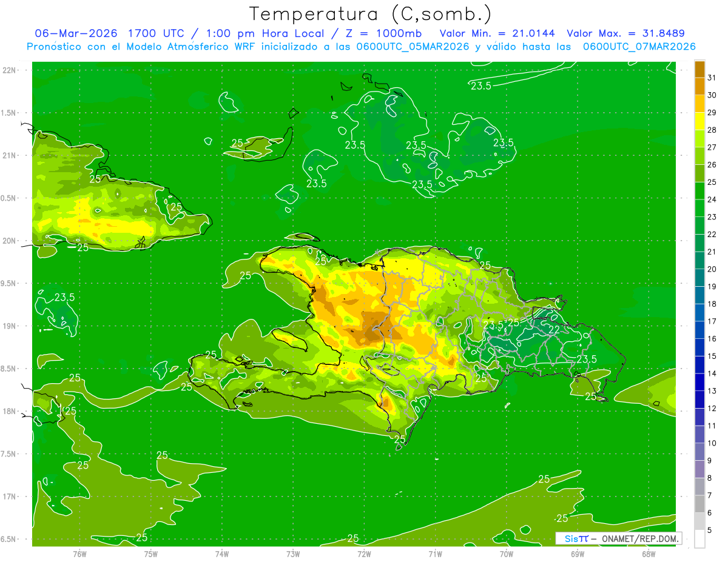Viewport: 728px width, 562px height.
Task: Click the legend value '17'
Action: point(712,321)
